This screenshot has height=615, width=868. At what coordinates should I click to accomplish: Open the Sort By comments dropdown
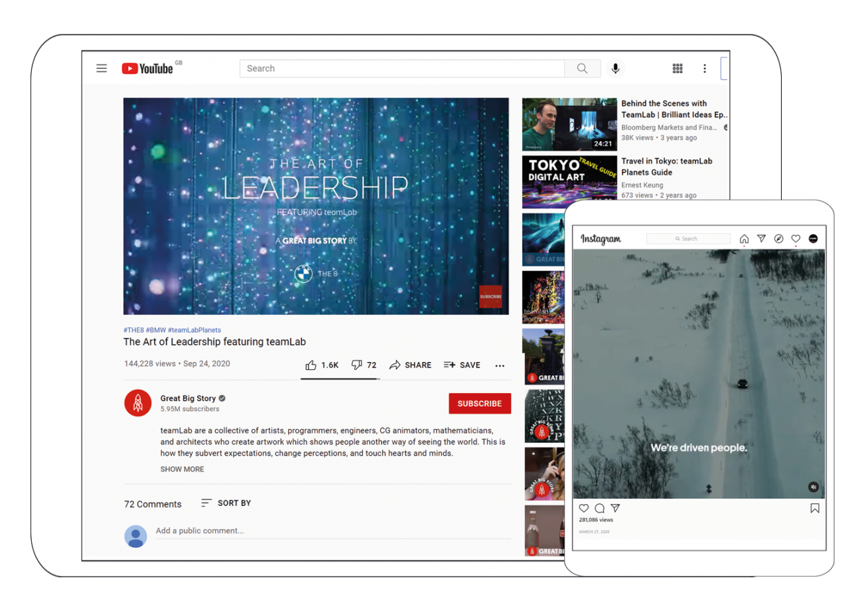226,503
